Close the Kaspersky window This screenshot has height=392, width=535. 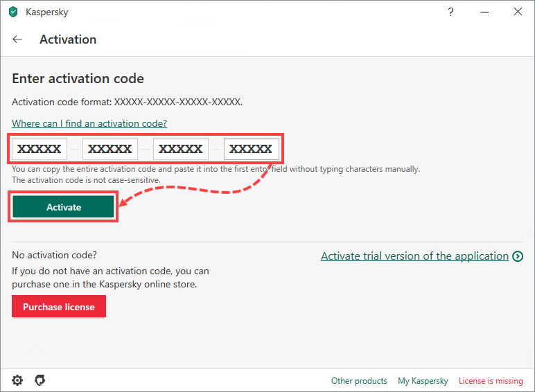518,12
